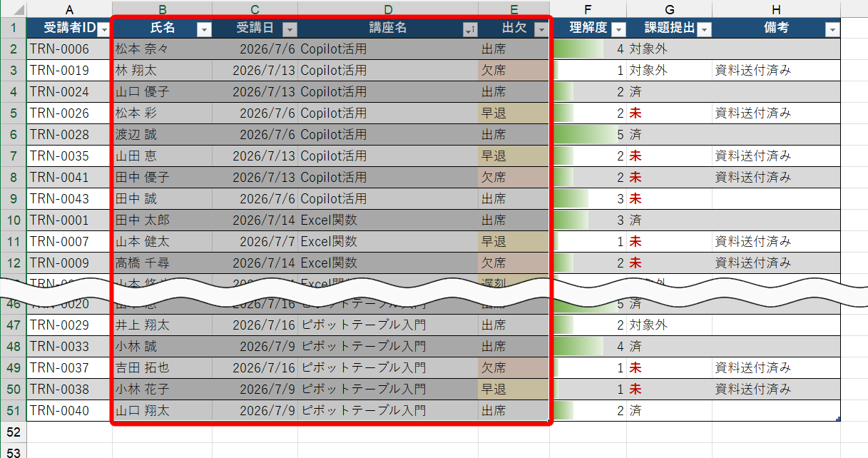Select row 12 header
The height and width of the screenshot is (458, 868).
14,263
